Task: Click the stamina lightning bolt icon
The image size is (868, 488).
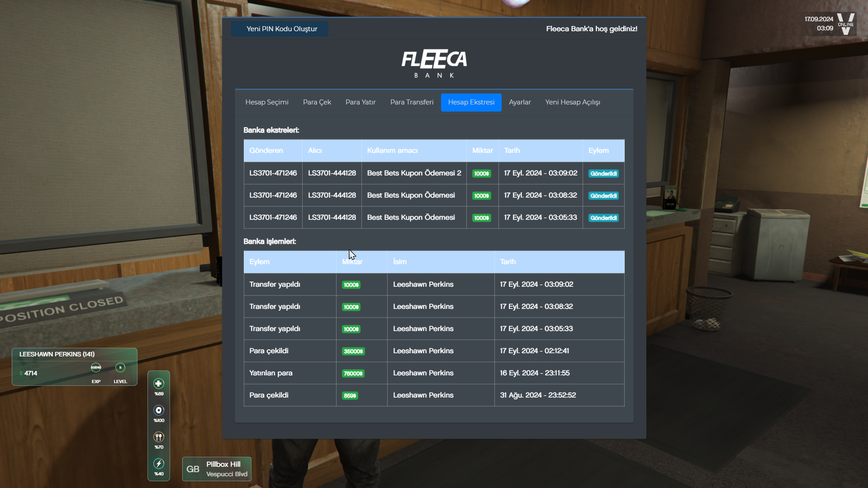Action: pyautogui.click(x=158, y=464)
